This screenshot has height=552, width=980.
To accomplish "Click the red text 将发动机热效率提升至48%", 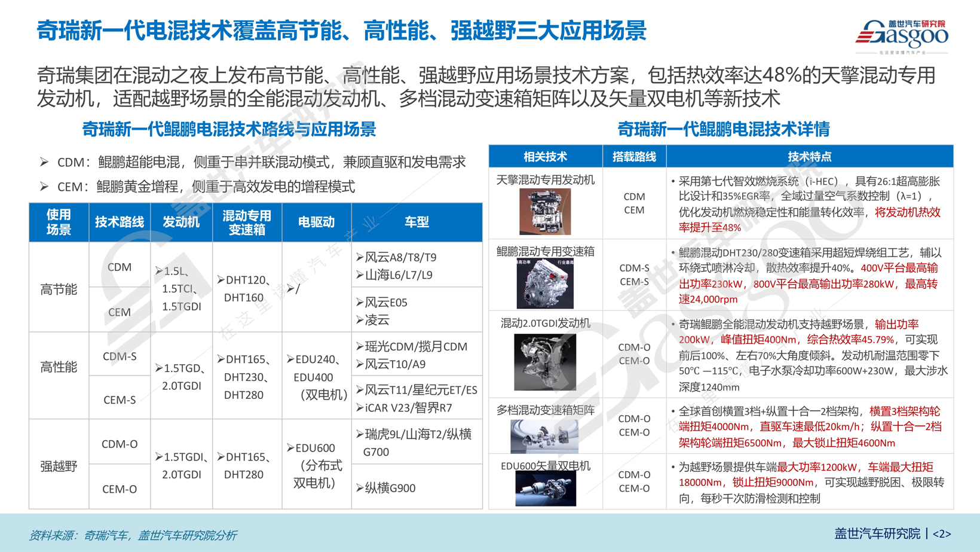I will coord(810,219).
